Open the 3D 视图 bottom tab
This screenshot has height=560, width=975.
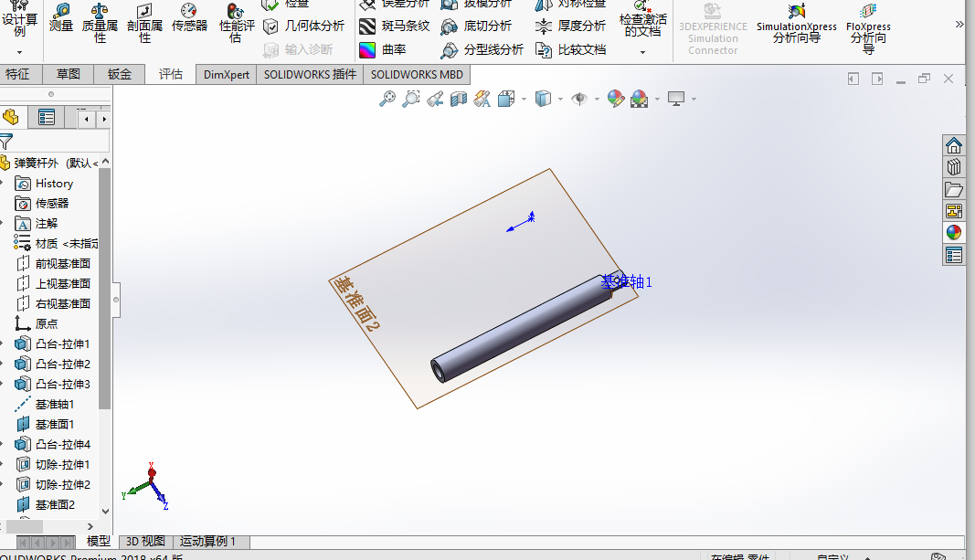145,542
